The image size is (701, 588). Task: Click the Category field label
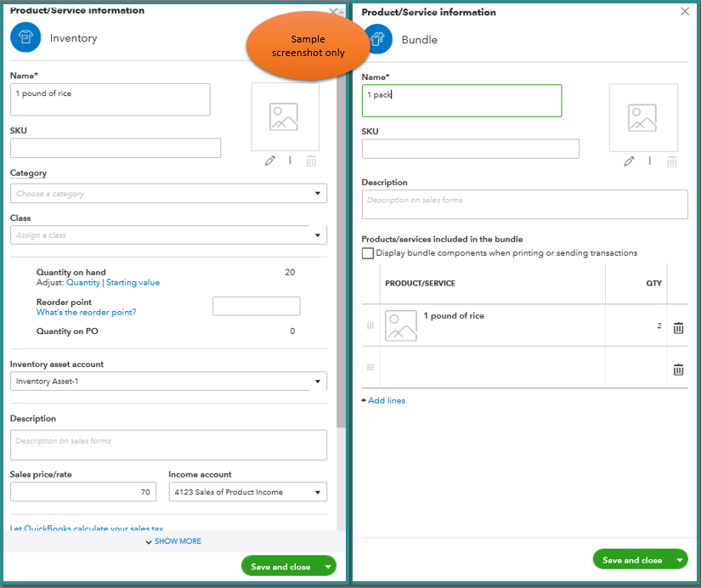28,172
